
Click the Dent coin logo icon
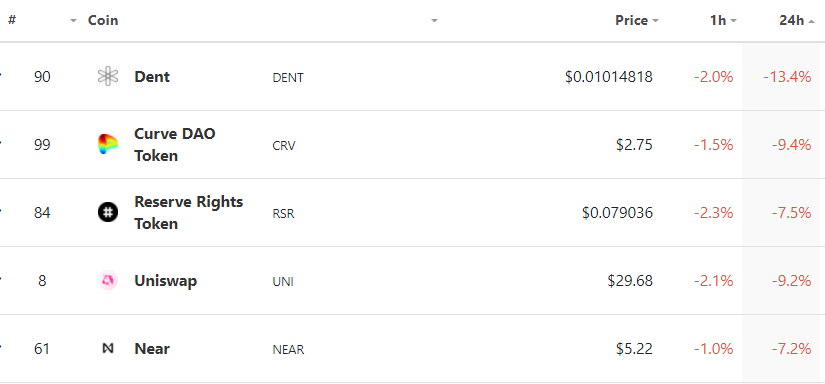[x=108, y=77]
